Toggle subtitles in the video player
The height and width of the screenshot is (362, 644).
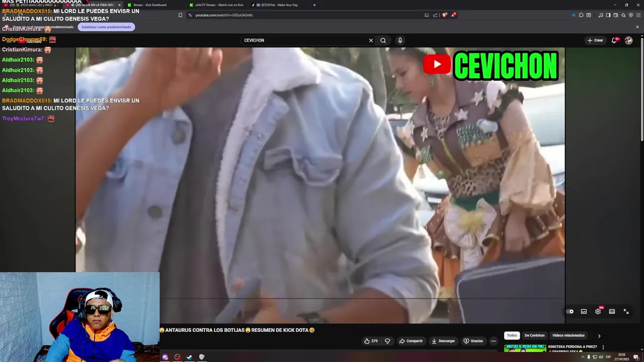click(584, 311)
